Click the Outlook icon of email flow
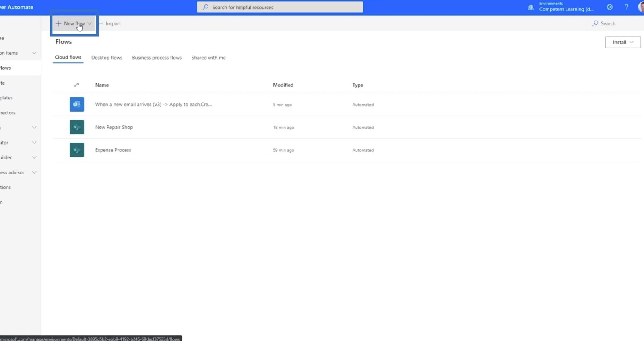Screen dimensions: 644x341 [77, 105]
